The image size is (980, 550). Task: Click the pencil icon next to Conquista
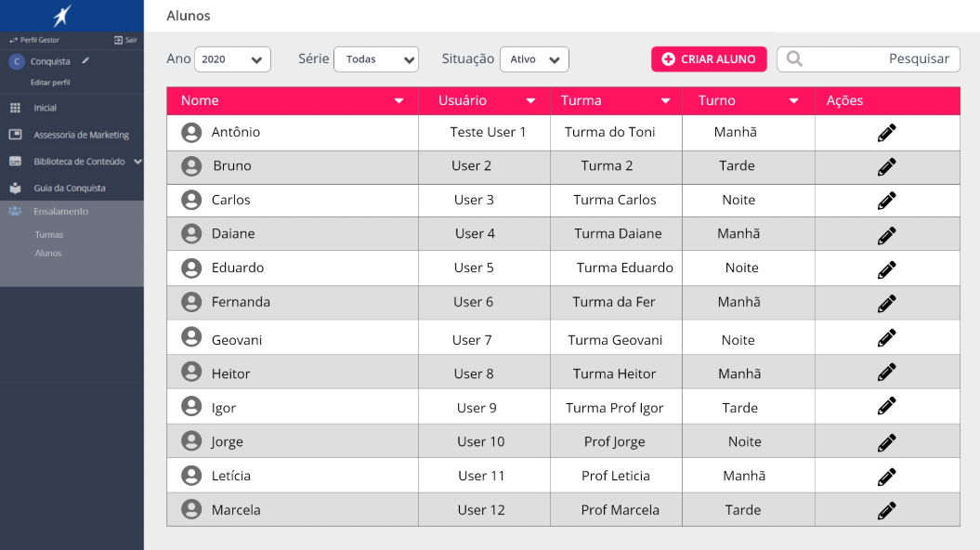85,61
